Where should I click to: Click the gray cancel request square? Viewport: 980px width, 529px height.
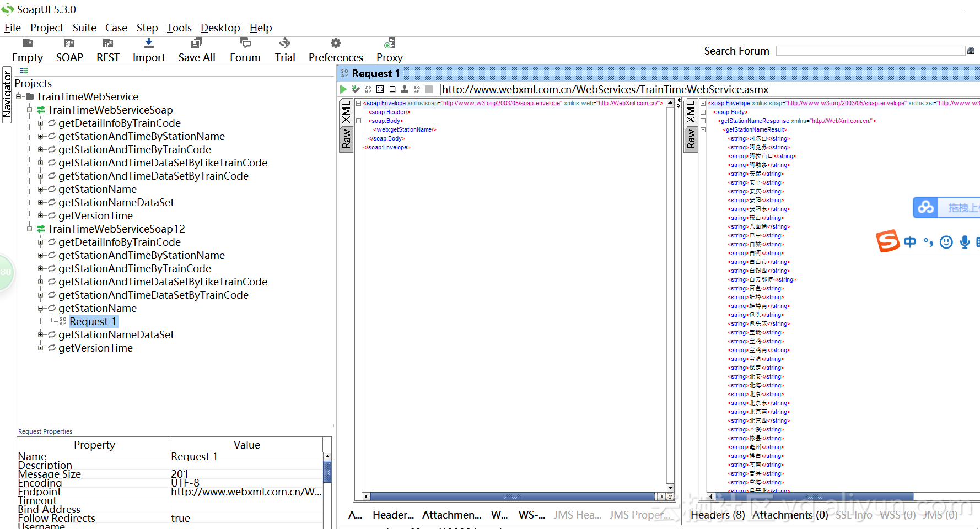429,89
